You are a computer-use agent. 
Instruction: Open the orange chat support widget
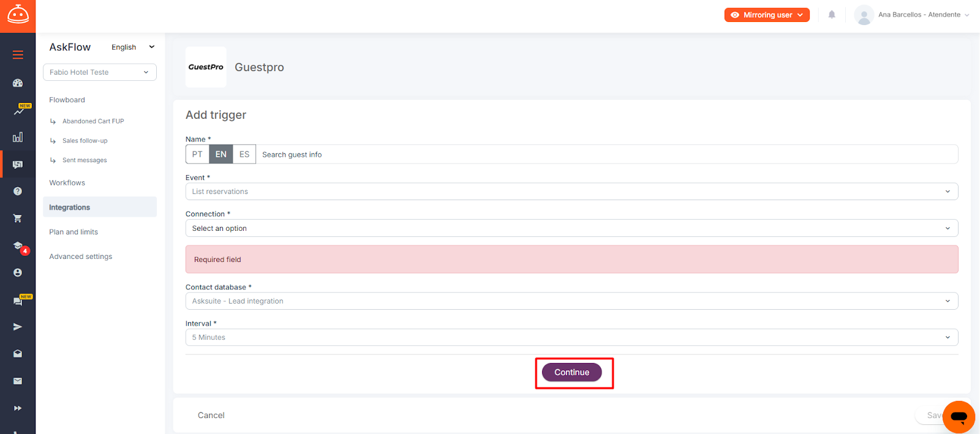click(x=959, y=417)
